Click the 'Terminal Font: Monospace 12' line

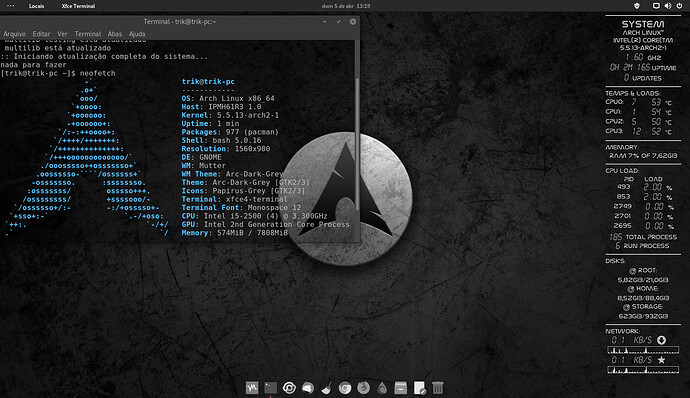[x=241, y=207]
